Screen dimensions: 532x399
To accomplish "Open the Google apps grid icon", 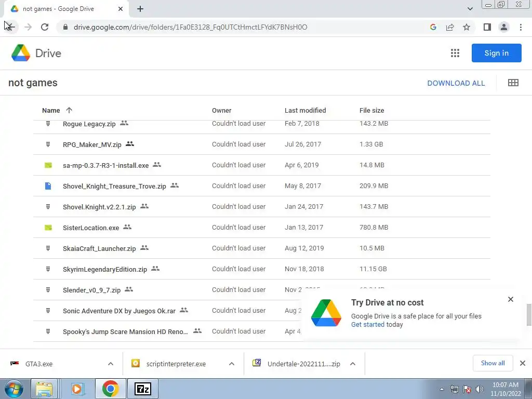I will click(x=455, y=53).
